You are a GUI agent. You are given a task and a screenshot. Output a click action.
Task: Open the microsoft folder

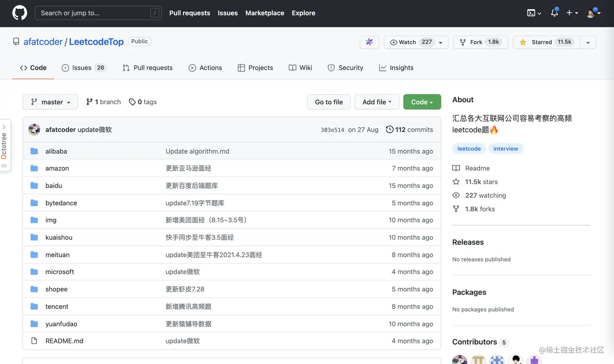coord(60,272)
